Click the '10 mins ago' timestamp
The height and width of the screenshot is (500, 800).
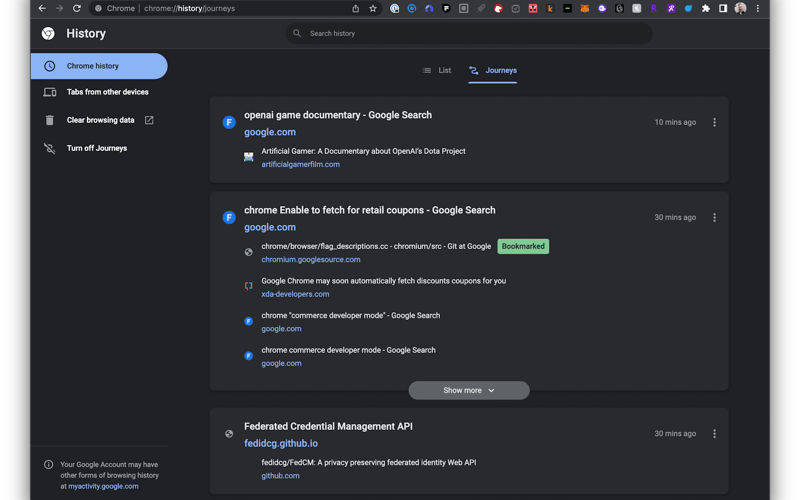pyautogui.click(x=675, y=122)
